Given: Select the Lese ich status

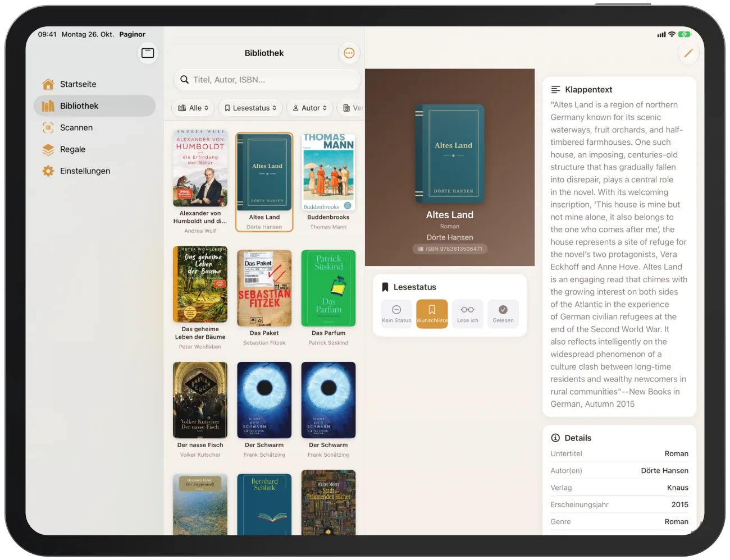Looking at the screenshot, I should 467,314.
